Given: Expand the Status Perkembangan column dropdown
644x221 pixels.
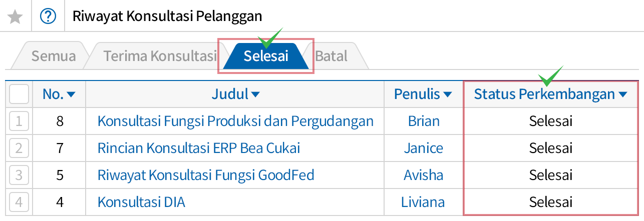Looking at the screenshot, I should 623,94.
